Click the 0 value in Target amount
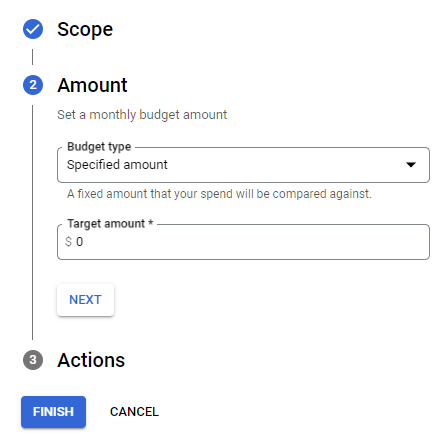This screenshot has width=448, height=443. click(79, 241)
